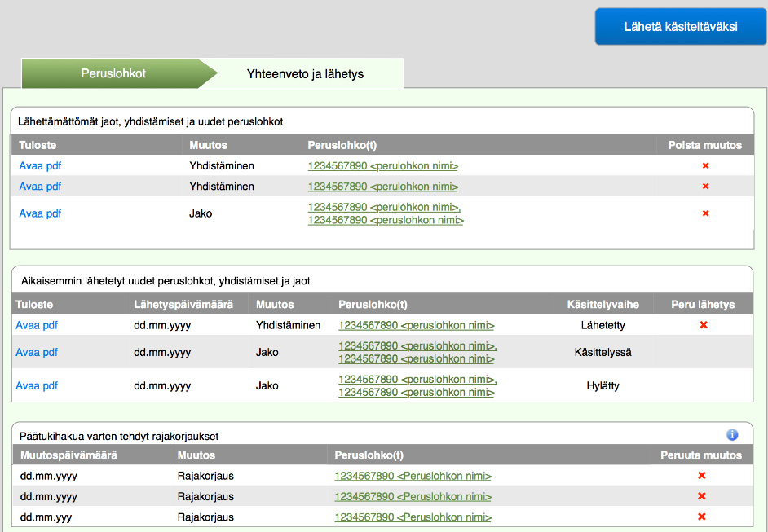Viewport: 768px width, 532px height.
Task: Undo the last Rajakorjaus with red X
Action: [x=701, y=517]
